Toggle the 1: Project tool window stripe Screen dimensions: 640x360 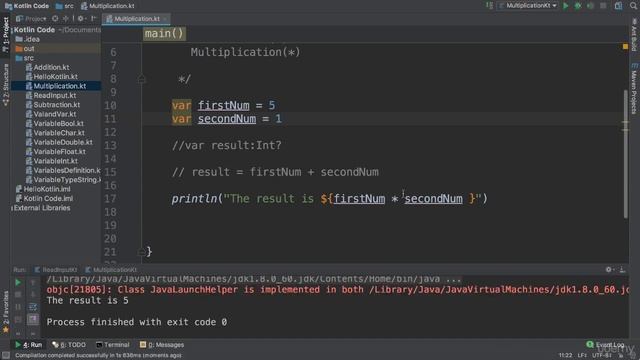(5, 34)
